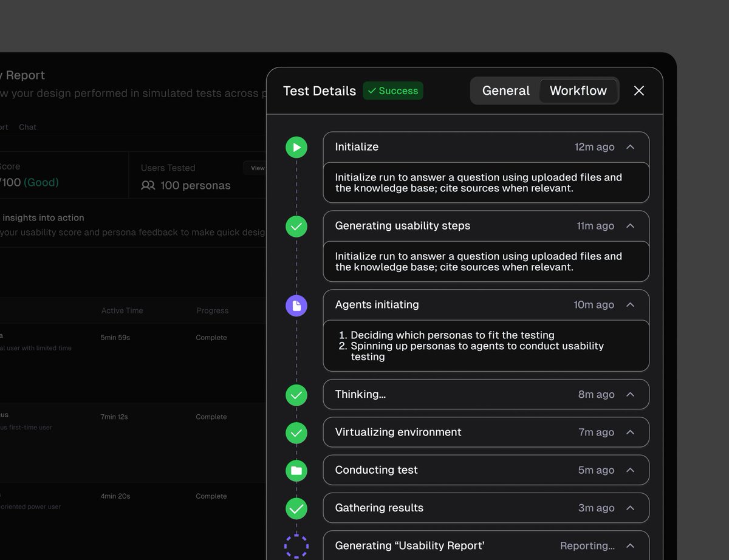This screenshot has height=560, width=729.
Task: Collapse the Initialize step details
Action: click(630, 146)
